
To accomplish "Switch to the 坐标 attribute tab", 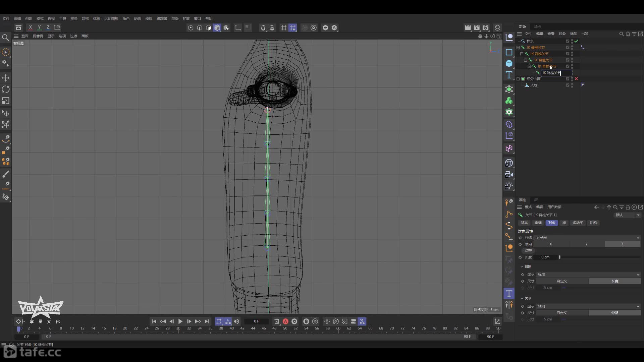I will tap(538, 223).
